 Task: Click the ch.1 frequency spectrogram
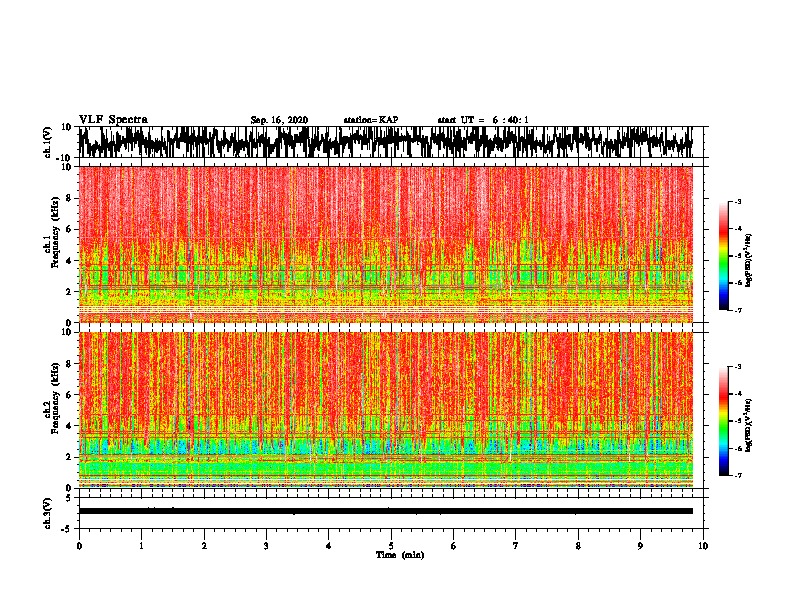point(385,244)
